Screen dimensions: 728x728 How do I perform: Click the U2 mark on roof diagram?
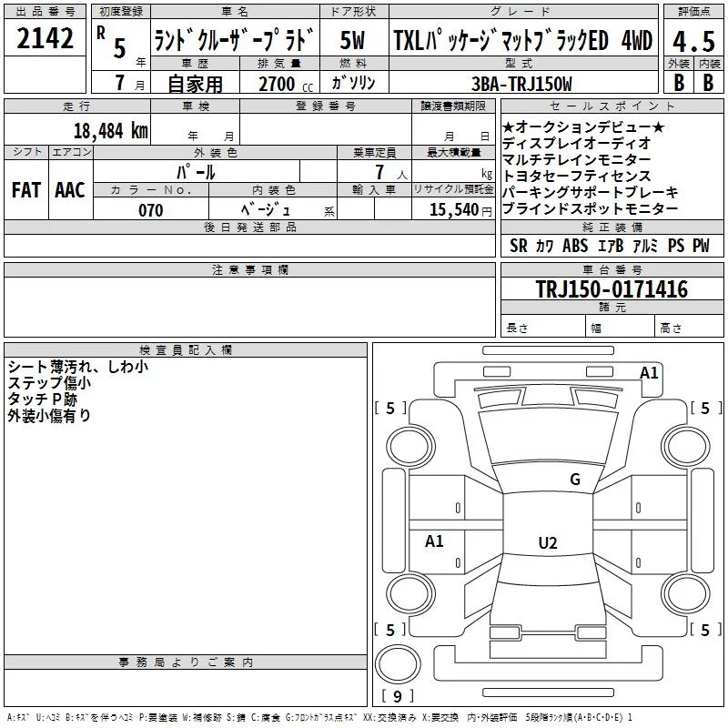coord(548,542)
